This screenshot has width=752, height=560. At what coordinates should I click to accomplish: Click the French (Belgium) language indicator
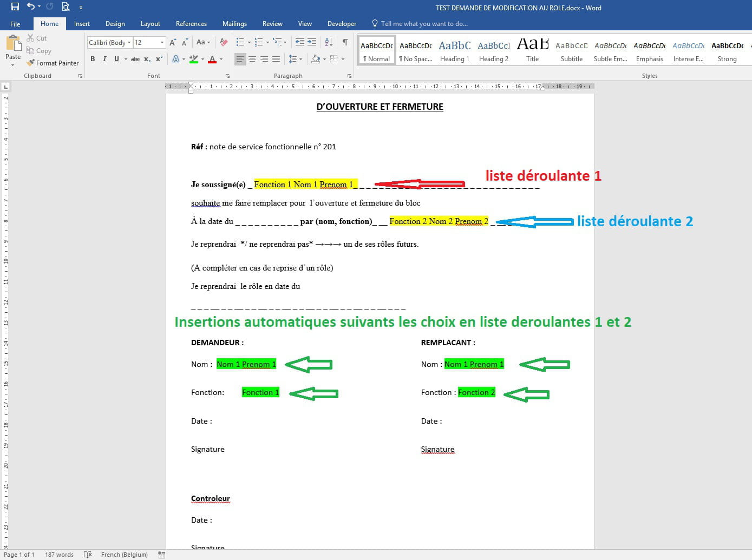pyautogui.click(x=124, y=555)
